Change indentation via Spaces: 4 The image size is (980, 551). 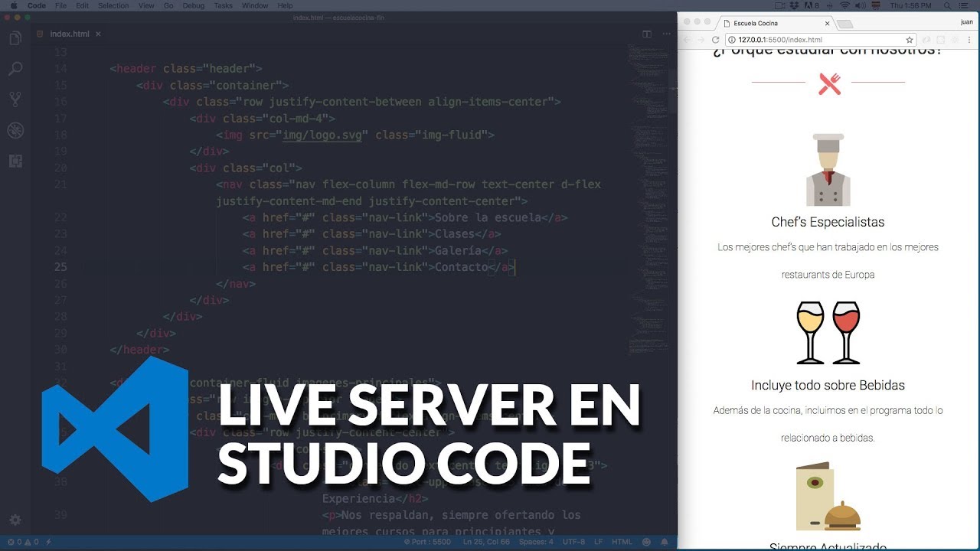pyautogui.click(x=536, y=542)
